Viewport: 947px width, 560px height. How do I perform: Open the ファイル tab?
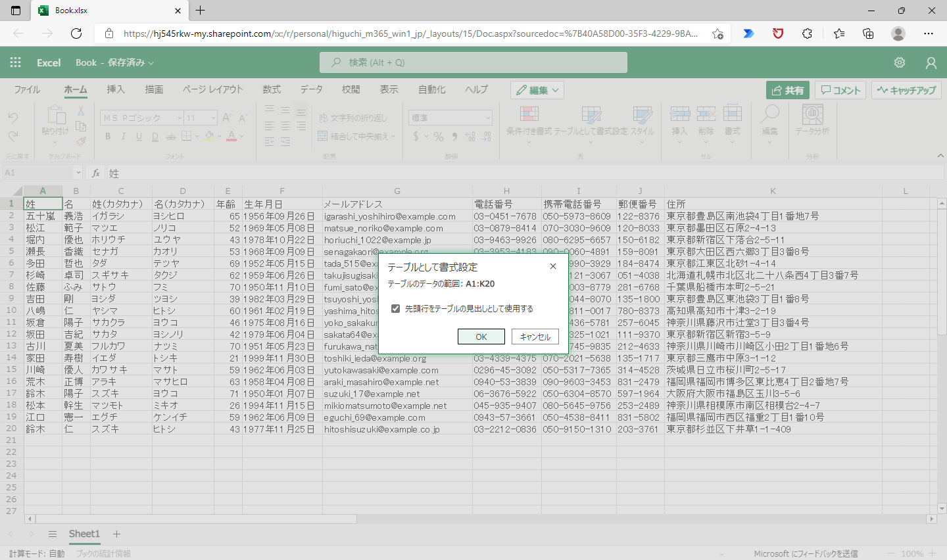pos(27,89)
